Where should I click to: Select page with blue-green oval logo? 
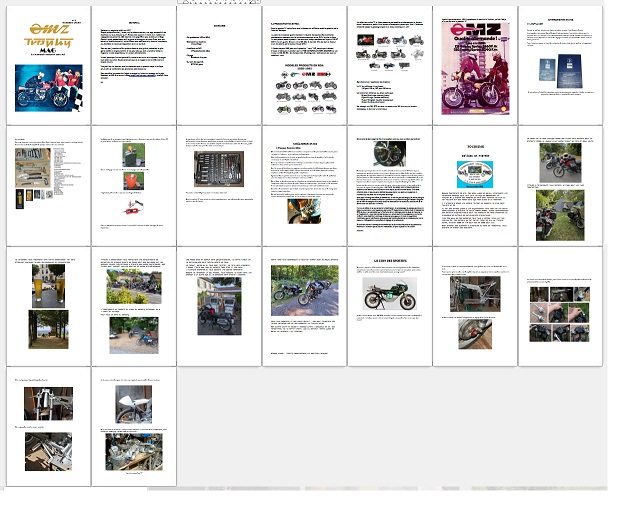pyautogui.click(x=475, y=185)
